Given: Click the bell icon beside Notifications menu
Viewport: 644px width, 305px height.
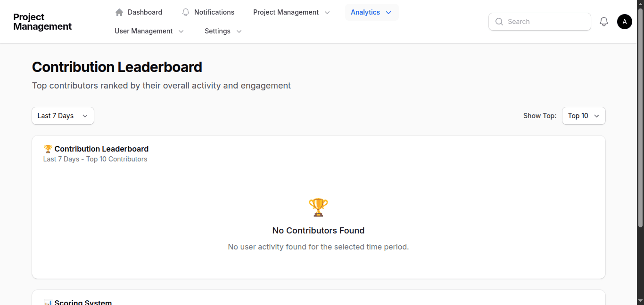Looking at the screenshot, I should pos(185,12).
